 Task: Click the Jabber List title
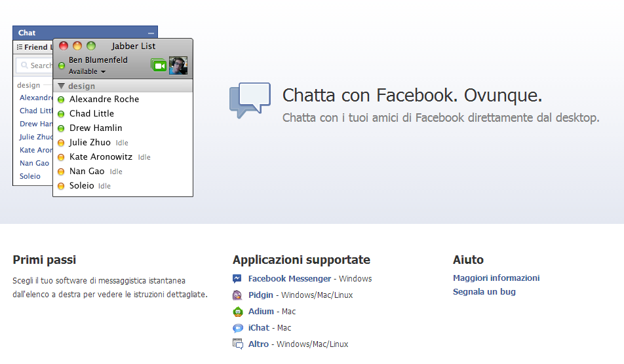133,46
